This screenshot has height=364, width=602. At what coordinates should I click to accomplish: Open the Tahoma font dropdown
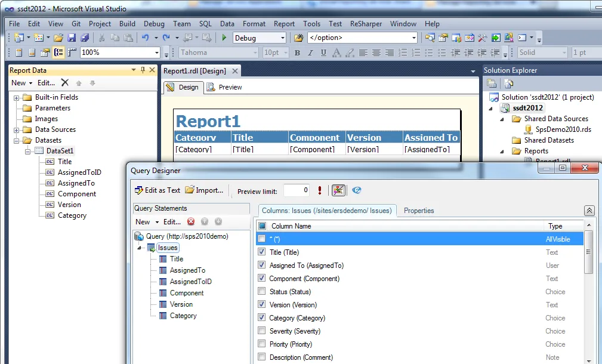coord(255,53)
